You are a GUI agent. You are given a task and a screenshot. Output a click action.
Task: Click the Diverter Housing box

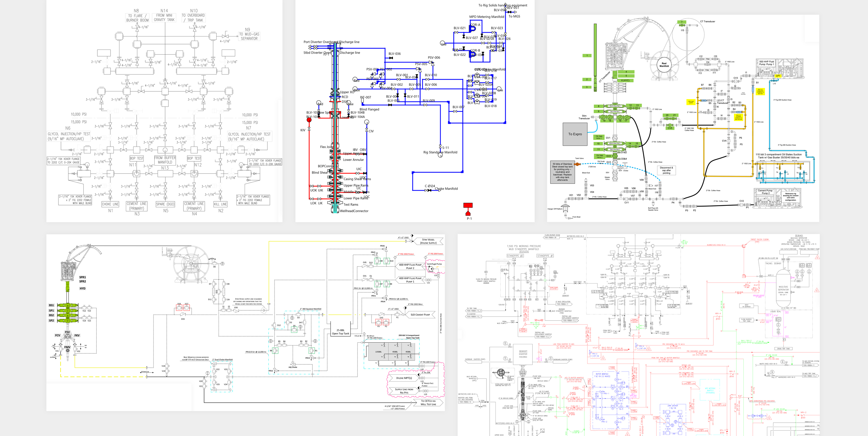coord(523,354)
